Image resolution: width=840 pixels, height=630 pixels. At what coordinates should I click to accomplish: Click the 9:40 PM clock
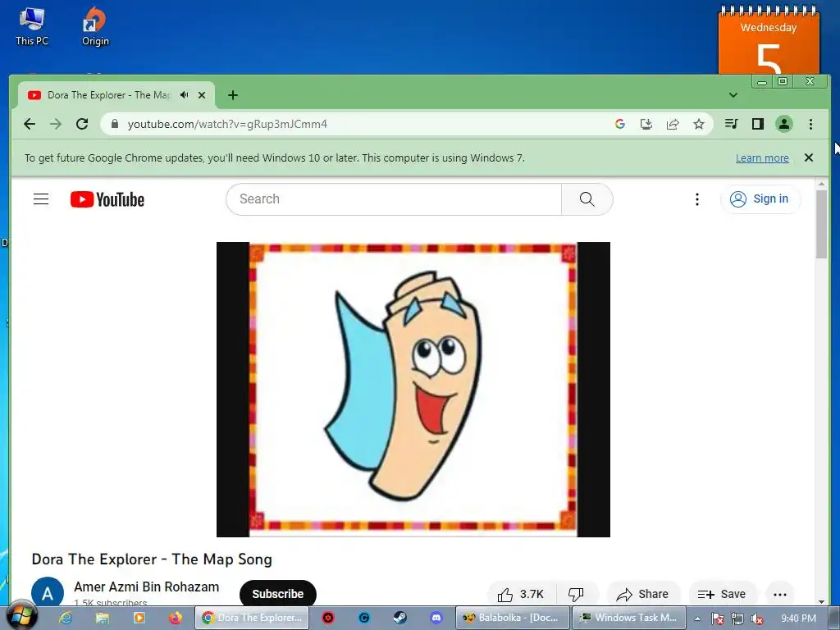tap(798, 619)
